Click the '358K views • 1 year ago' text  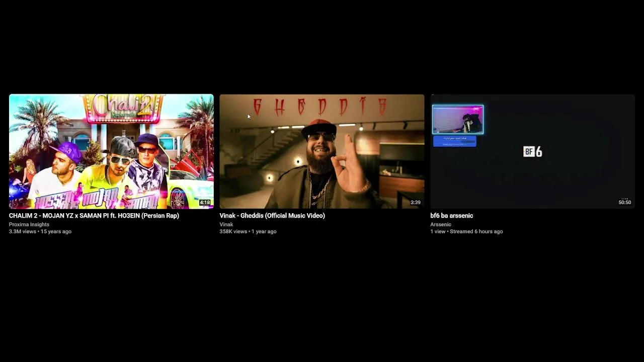pos(248,231)
